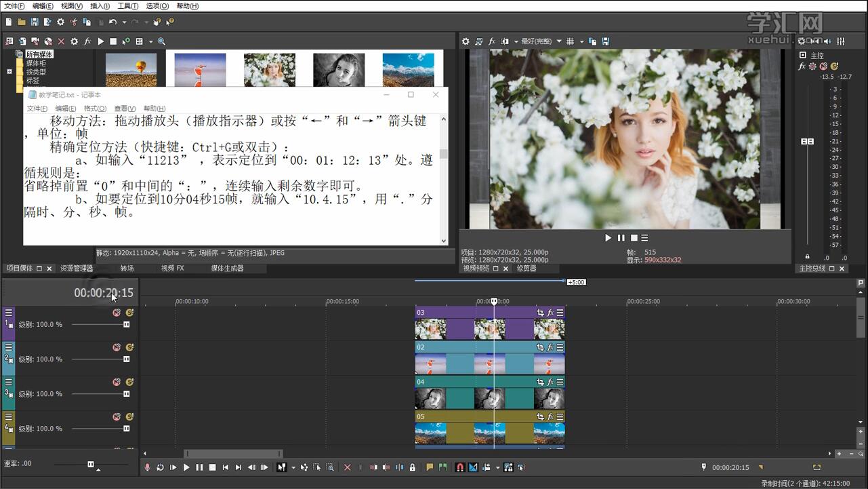Switch to the 修剪器 tab

(526, 269)
